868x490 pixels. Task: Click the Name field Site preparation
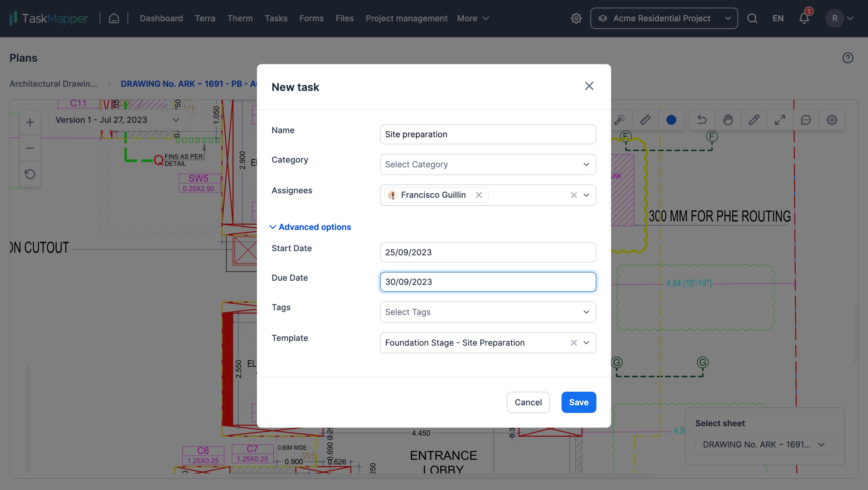click(x=488, y=135)
